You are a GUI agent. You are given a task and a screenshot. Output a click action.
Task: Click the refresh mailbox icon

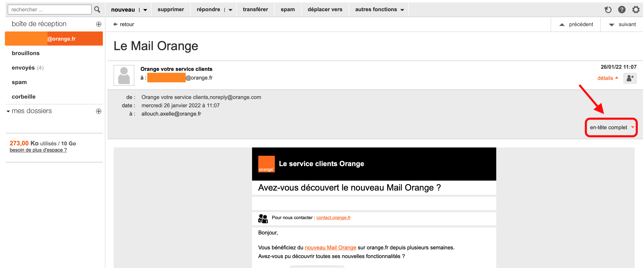tap(608, 10)
